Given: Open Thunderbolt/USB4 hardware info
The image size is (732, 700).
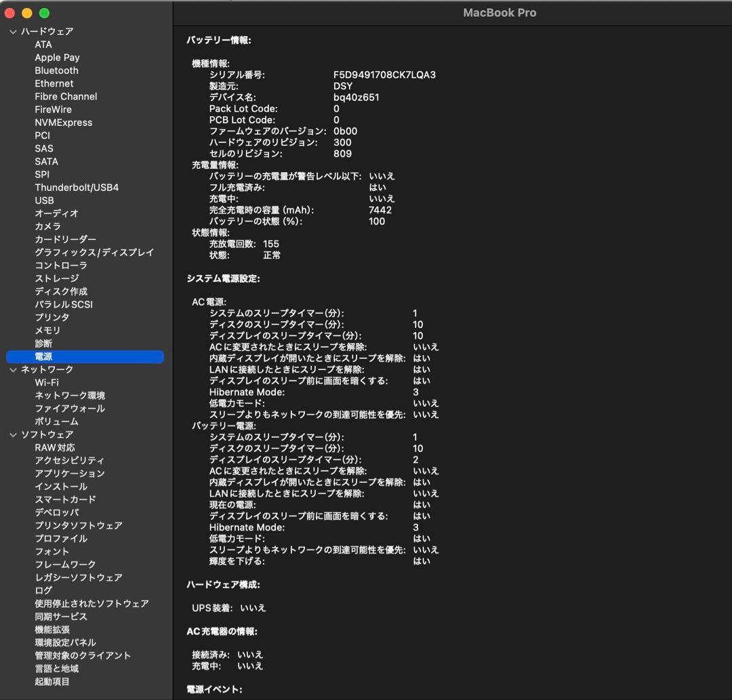Looking at the screenshot, I should click(77, 188).
